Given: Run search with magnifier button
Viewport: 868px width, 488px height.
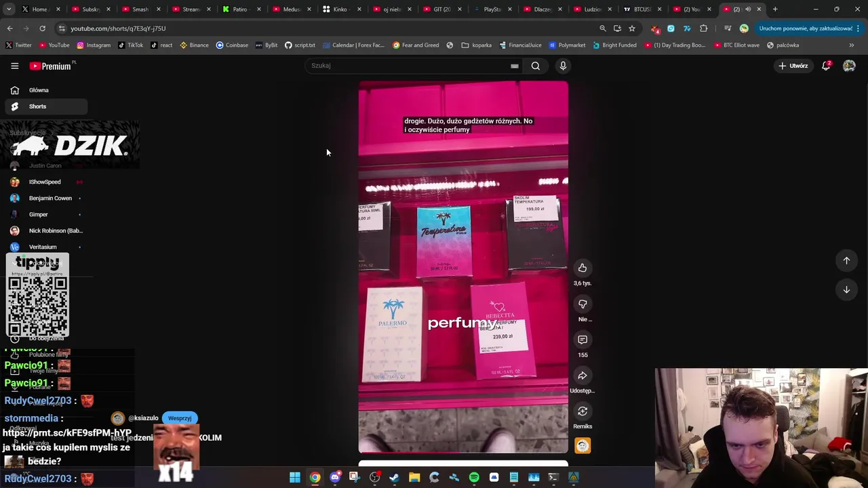Looking at the screenshot, I should tap(536, 66).
